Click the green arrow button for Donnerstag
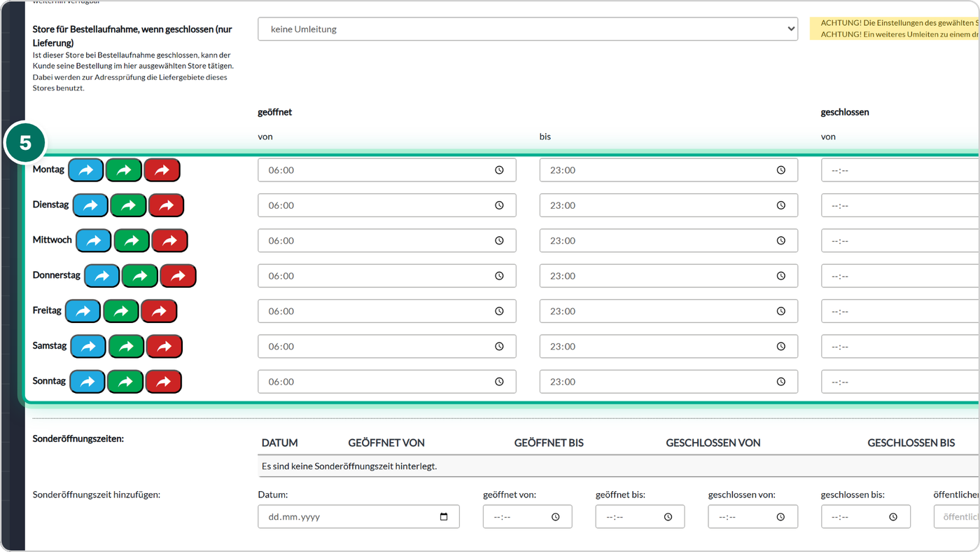The height and width of the screenshot is (552, 980). click(140, 276)
